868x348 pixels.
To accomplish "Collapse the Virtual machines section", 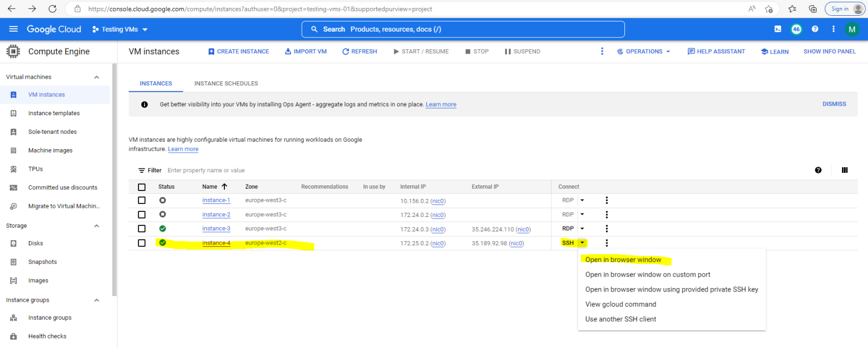I will 96,76.
